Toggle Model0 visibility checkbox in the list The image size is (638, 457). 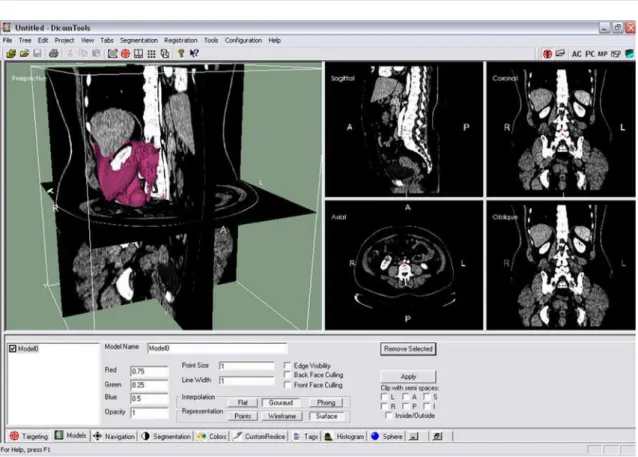13,349
